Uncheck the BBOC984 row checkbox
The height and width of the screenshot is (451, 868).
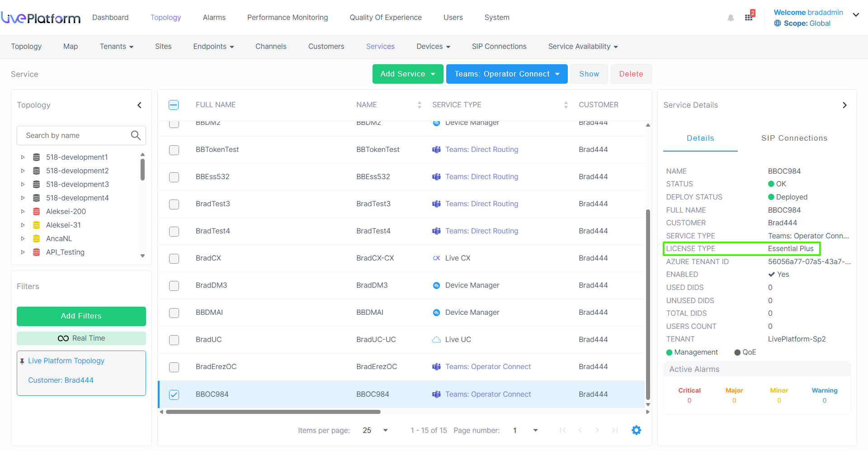point(174,394)
